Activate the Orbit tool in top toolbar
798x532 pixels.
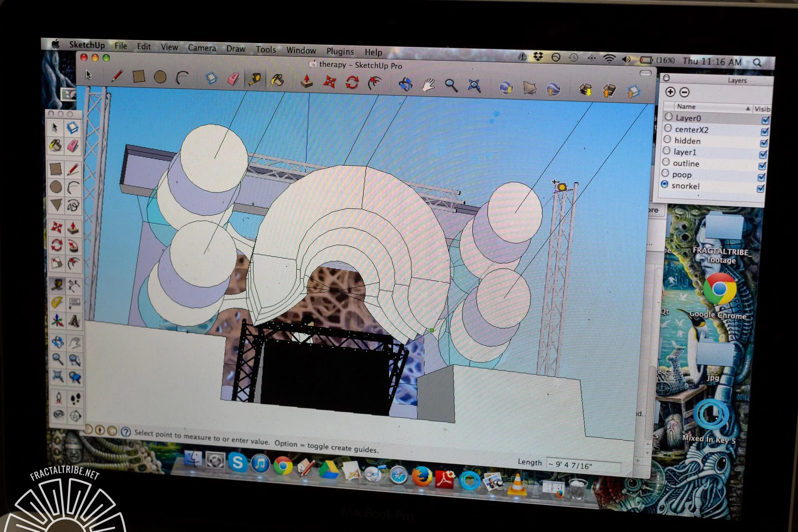coord(405,84)
